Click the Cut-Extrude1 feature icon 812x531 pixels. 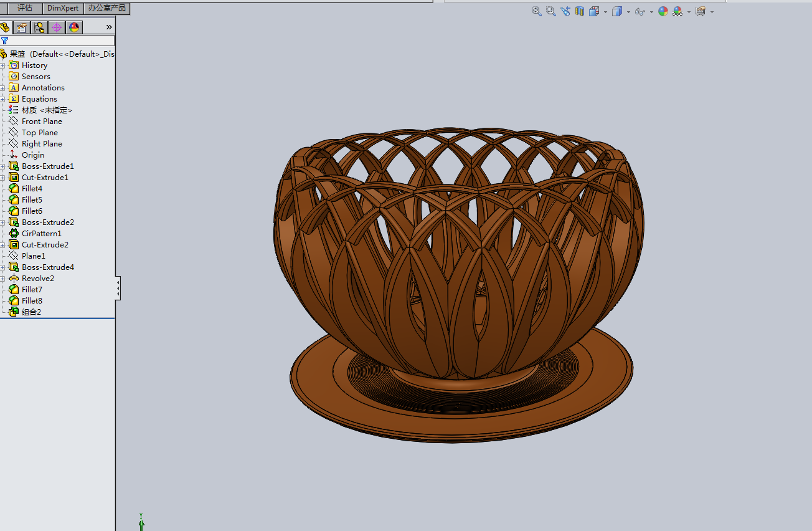pos(14,178)
